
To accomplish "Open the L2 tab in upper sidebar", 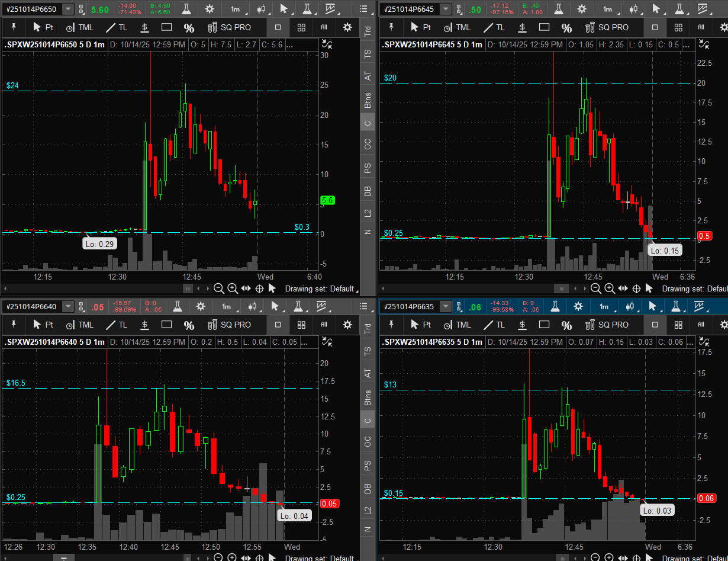I will click(x=368, y=212).
